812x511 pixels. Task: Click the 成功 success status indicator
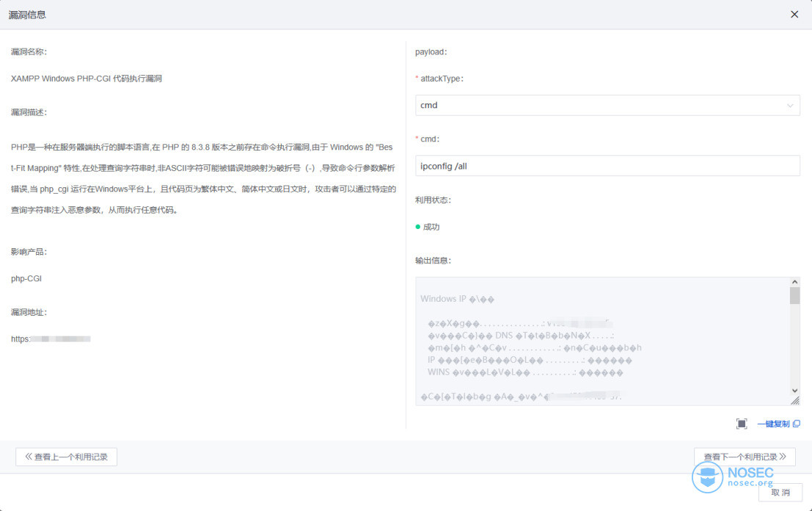428,227
